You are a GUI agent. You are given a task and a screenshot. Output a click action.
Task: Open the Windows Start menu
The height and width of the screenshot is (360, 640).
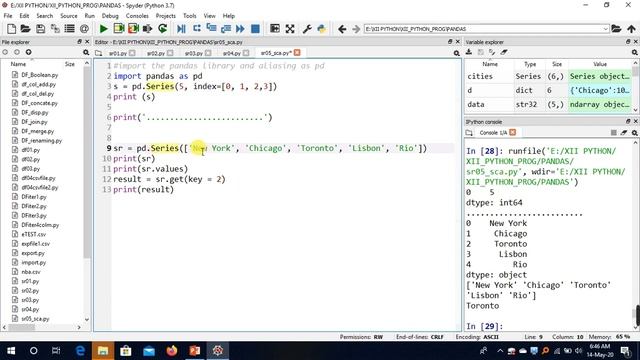click(x=11, y=351)
